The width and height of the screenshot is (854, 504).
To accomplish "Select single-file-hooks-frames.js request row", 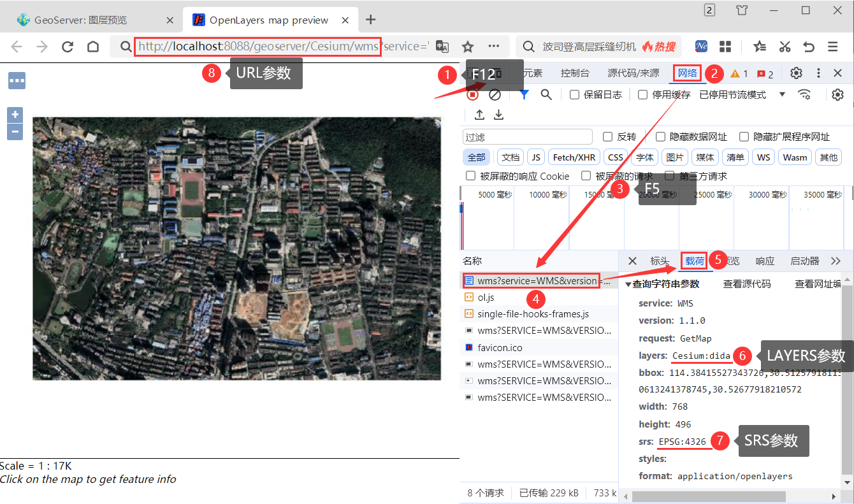I will (x=539, y=313).
